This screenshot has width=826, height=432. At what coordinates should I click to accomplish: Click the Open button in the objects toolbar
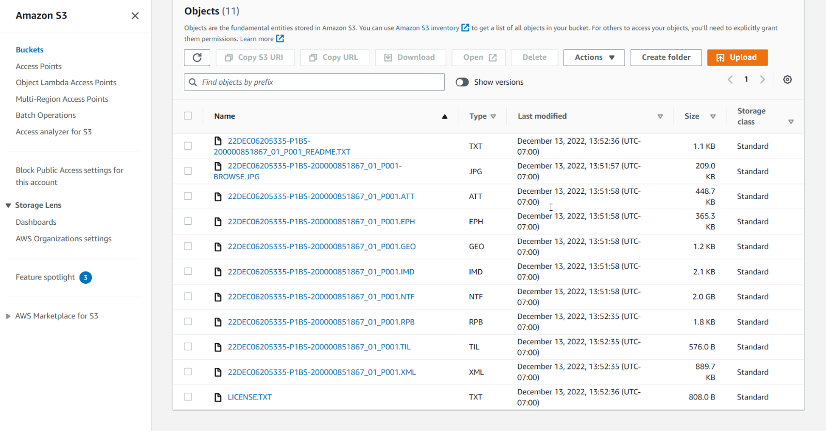pos(479,57)
